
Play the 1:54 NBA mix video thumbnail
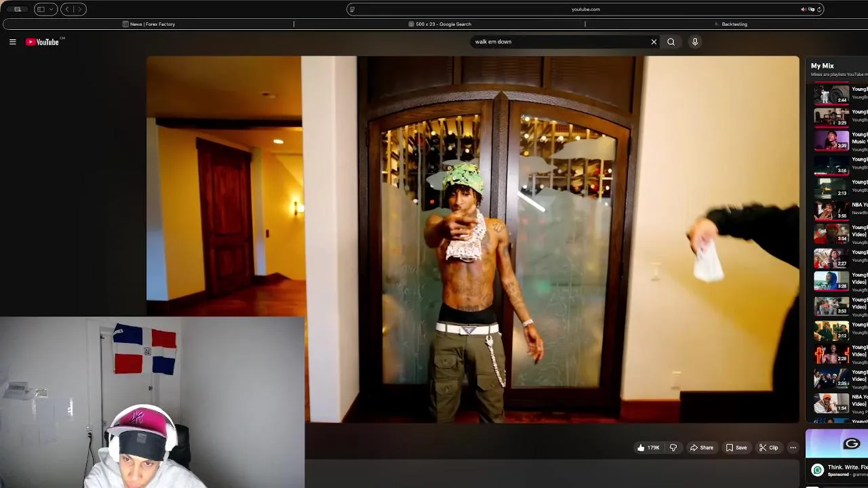coord(831,403)
